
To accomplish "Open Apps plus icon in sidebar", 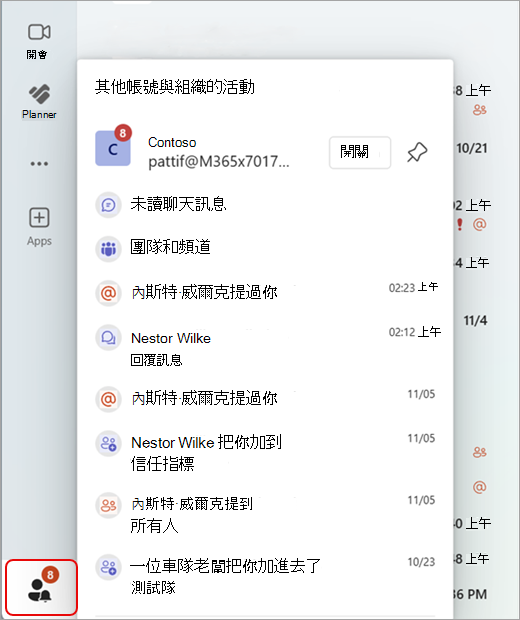I will 39,217.
